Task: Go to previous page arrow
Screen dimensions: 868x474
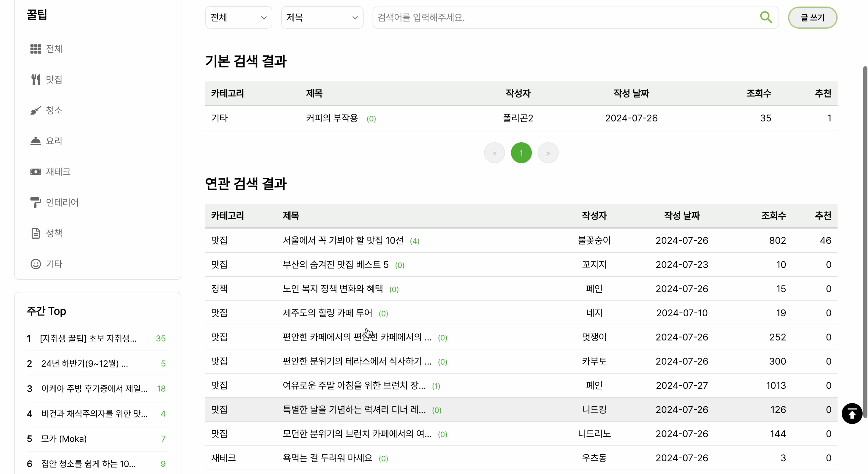Action: pos(494,153)
